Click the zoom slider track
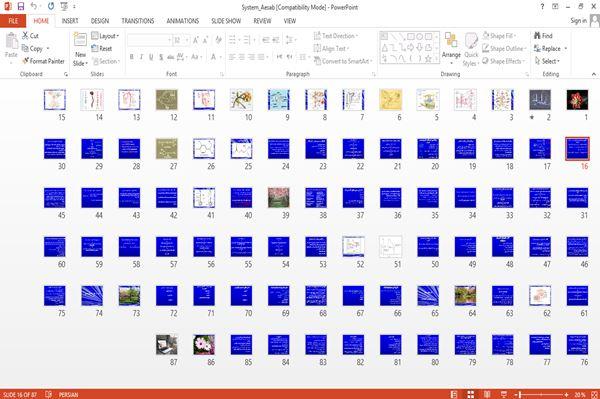This screenshot has height=399, width=600. coord(541,394)
